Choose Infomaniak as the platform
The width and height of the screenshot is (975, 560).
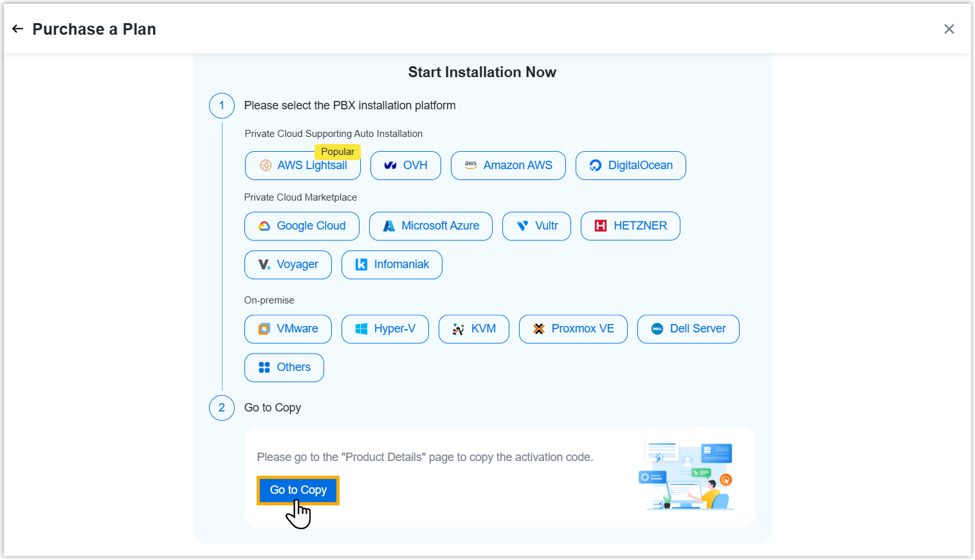[x=391, y=265]
